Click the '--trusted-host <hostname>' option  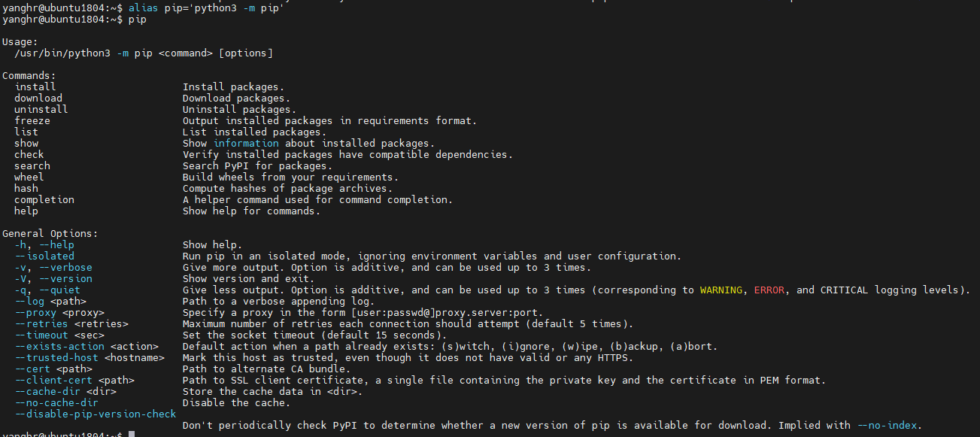(x=90, y=357)
